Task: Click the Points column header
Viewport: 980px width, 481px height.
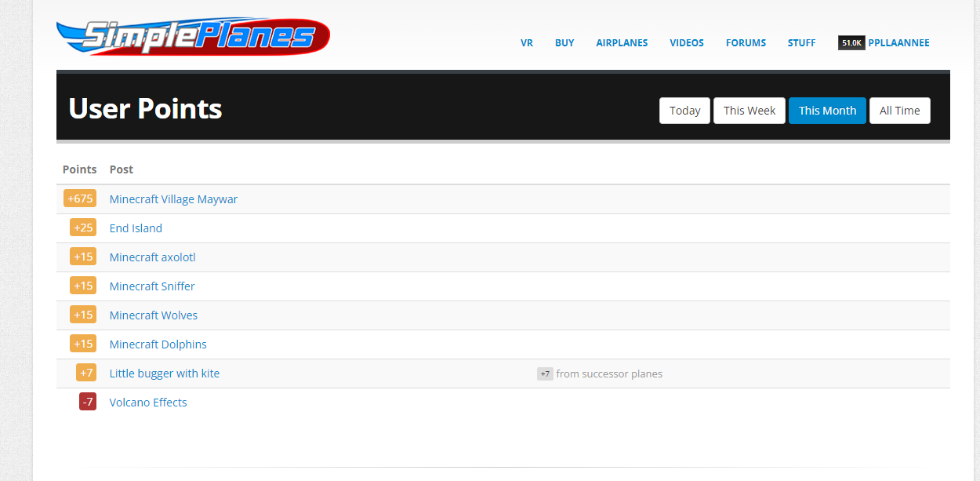Action: [79, 169]
